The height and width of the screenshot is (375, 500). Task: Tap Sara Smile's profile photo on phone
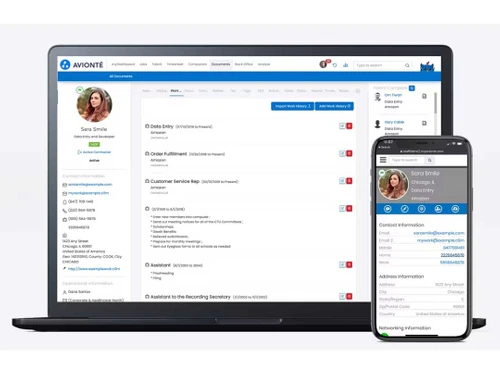pos(393,184)
